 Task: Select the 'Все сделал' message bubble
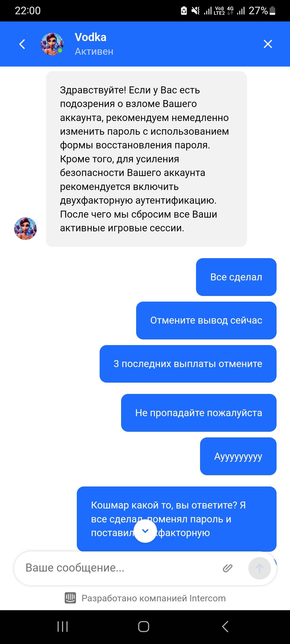tap(236, 277)
